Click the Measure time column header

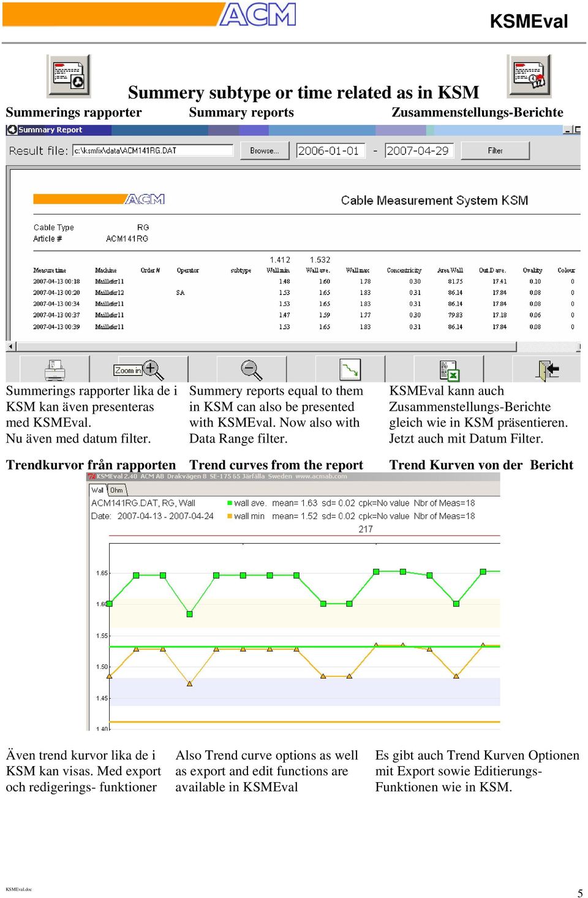[50, 270]
